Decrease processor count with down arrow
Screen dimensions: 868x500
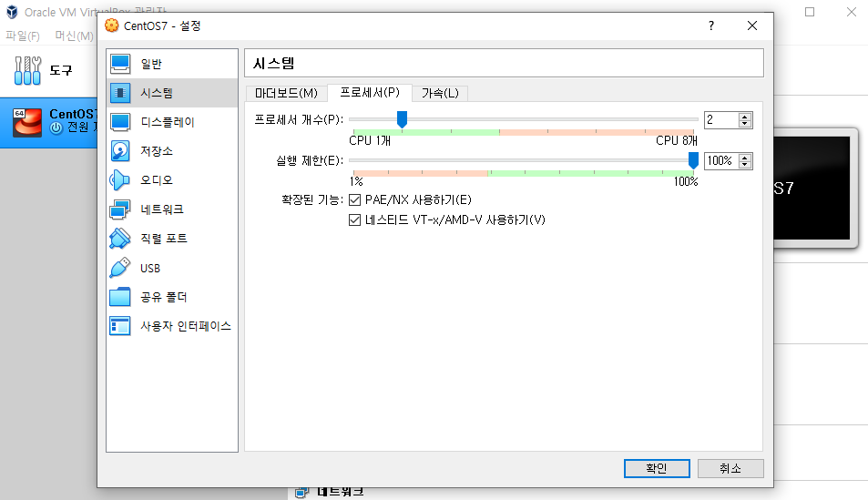click(744, 124)
